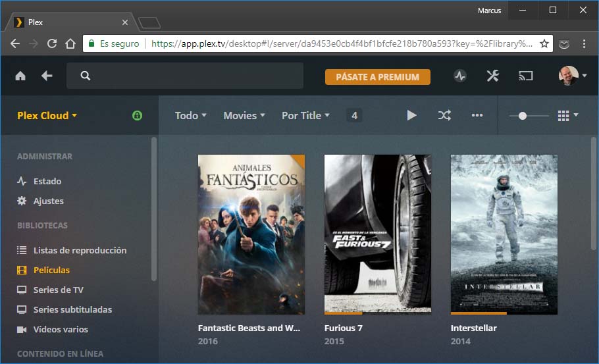Click the year 2014 text
This screenshot has width=599, height=364.
(x=460, y=342)
